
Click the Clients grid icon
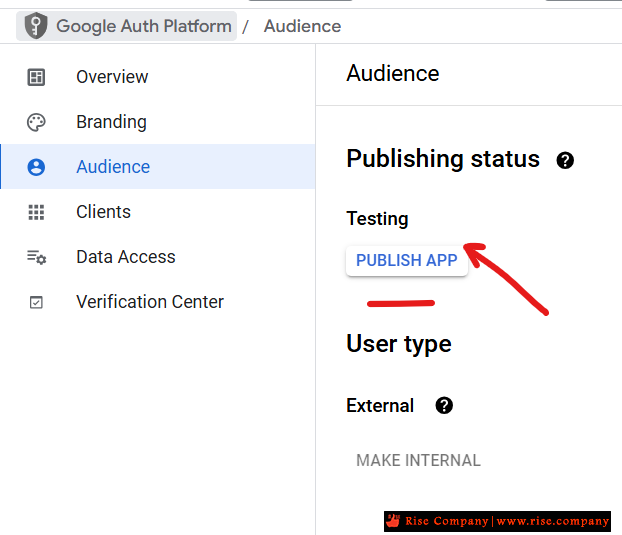(x=36, y=212)
